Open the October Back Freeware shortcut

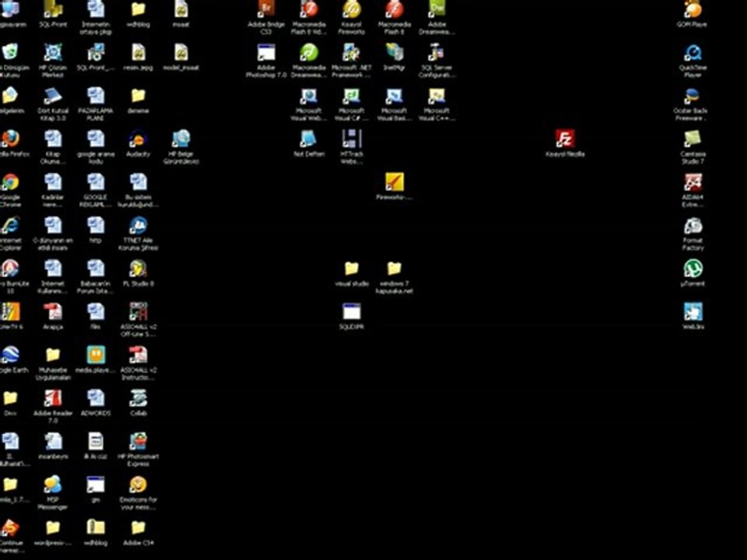click(x=693, y=96)
